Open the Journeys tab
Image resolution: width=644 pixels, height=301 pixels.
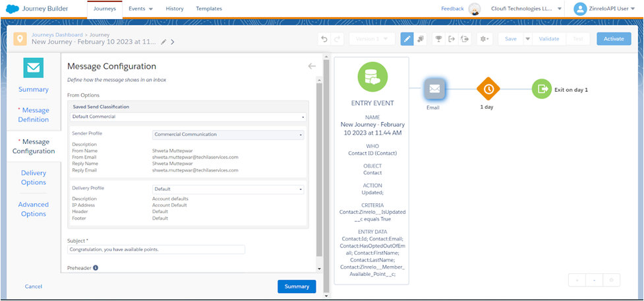105,9
